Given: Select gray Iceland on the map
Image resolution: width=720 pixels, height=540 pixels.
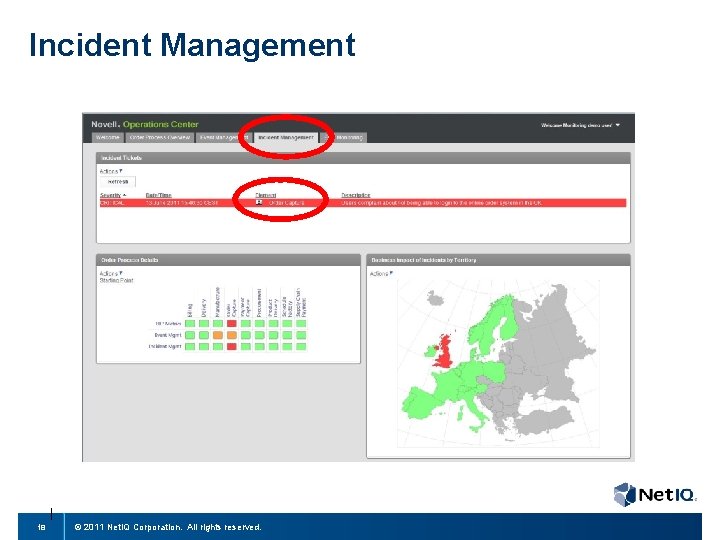Looking at the screenshot, I should click(x=435, y=300).
